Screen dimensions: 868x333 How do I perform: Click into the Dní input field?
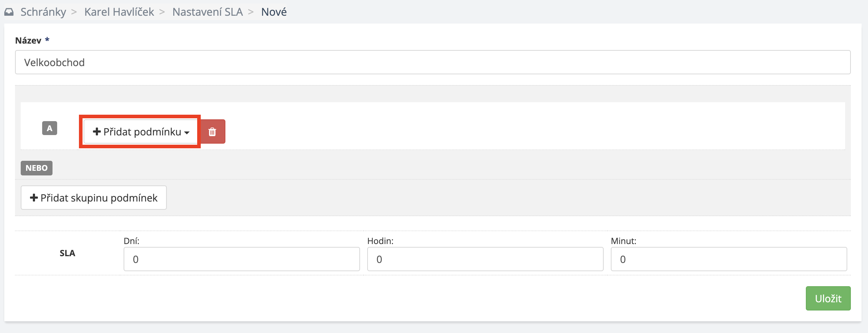(x=241, y=259)
